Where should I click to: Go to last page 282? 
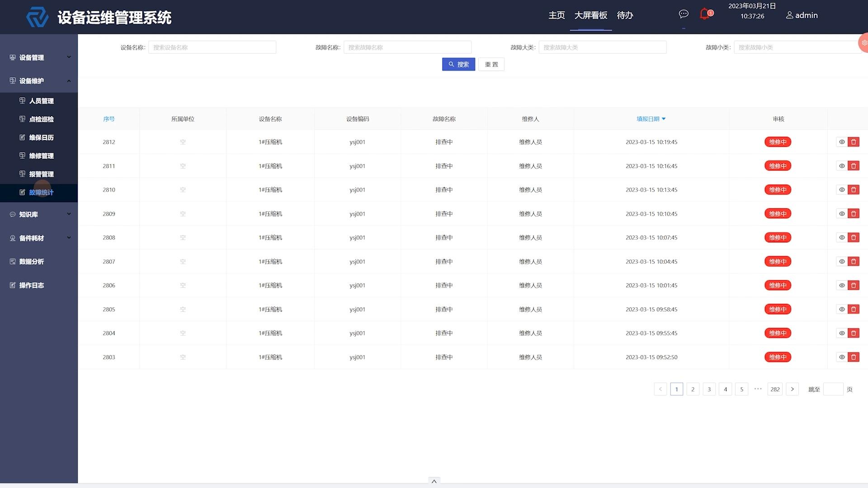coord(775,389)
